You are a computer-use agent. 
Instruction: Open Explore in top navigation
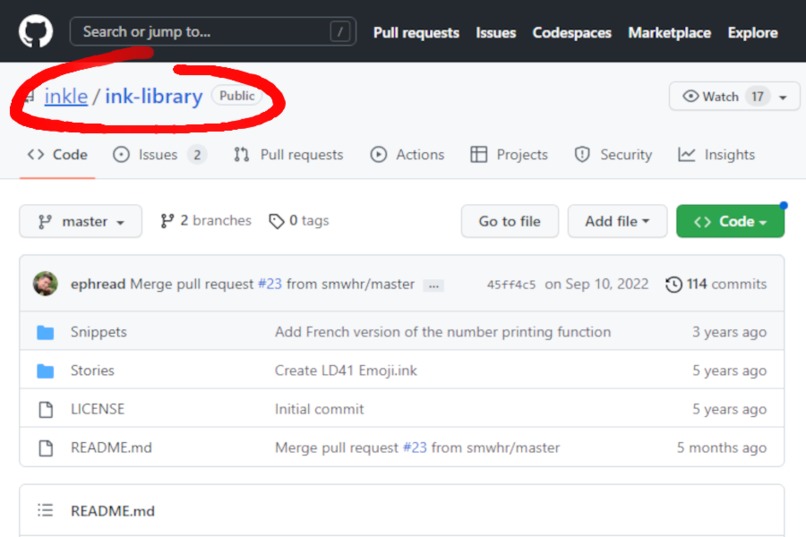click(753, 32)
